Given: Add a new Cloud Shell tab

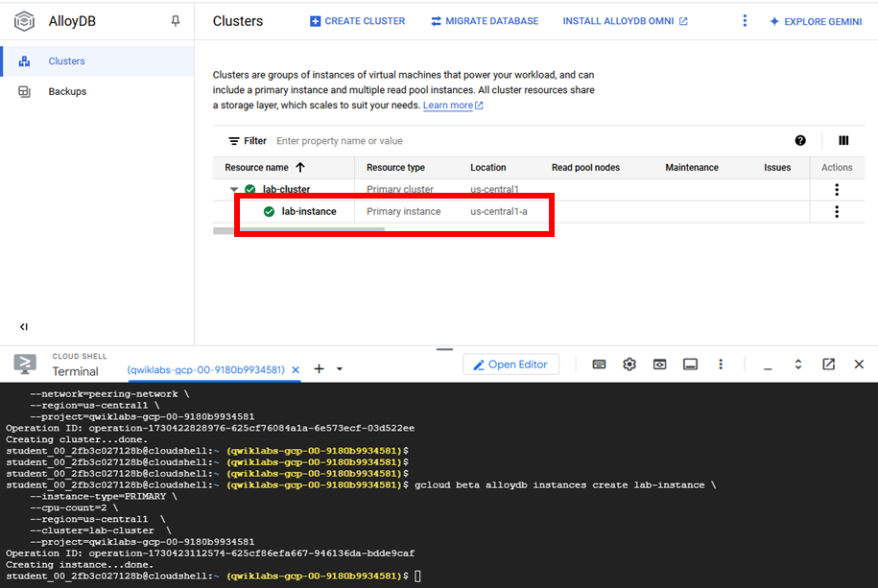Looking at the screenshot, I should [x=319, y=368].
